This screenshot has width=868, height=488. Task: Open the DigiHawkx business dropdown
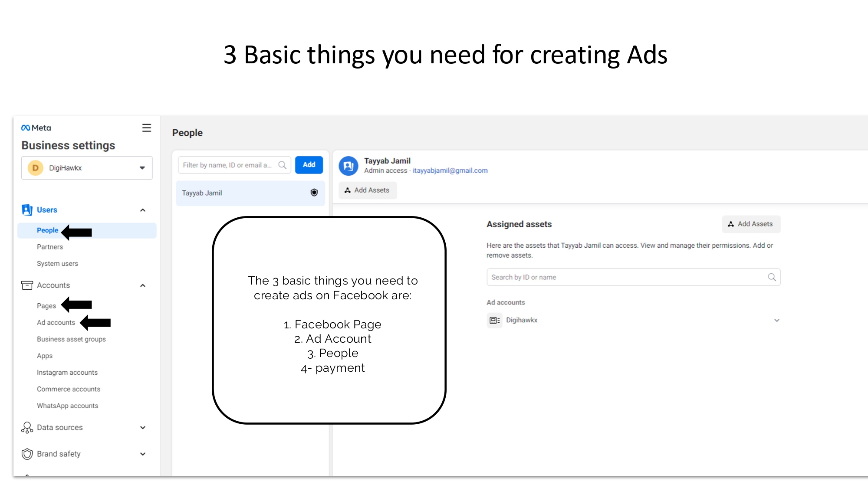[x=87, y=168]
